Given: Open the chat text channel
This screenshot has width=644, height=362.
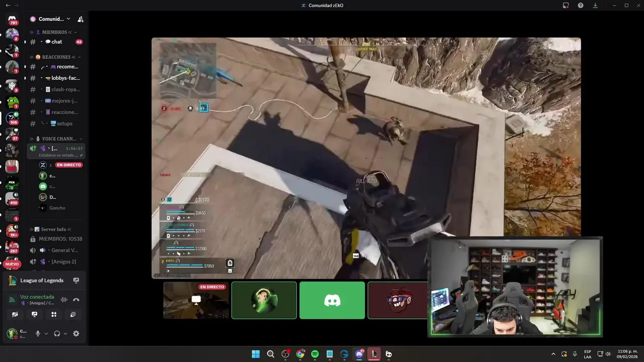Looking at the screenshot, I should click(x=56, y=42).
